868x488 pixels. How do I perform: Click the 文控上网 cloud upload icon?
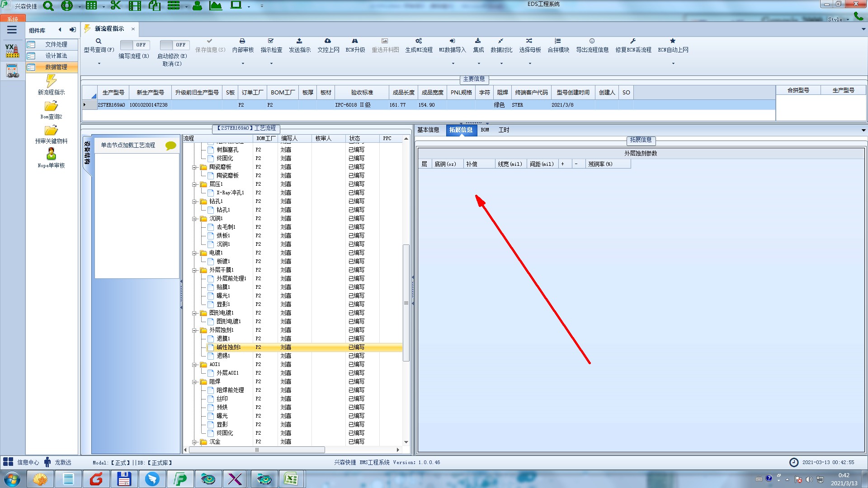[x=328, y=41]
